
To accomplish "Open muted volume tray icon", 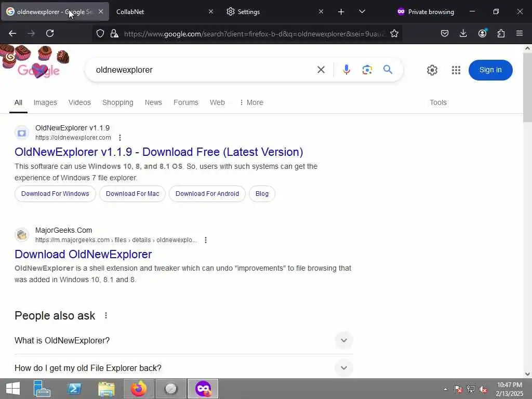I will pos(483,389).
